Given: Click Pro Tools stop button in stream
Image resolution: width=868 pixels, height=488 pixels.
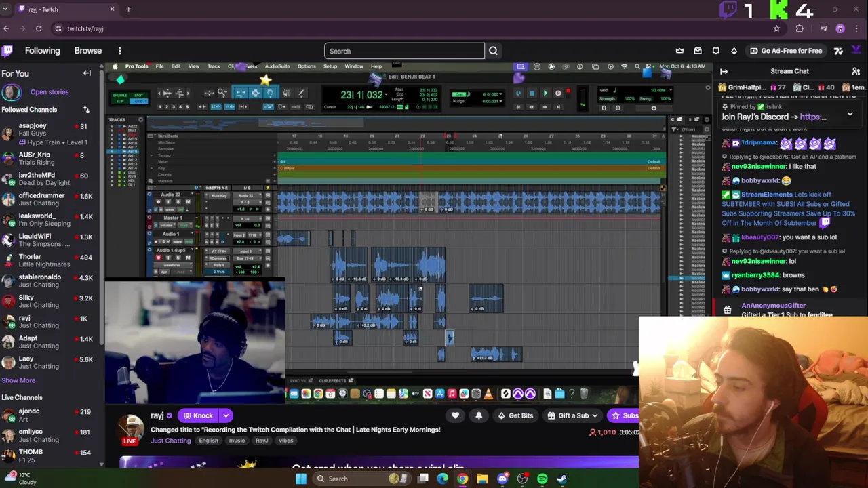Looking at the screenshot, I should point(532,94).
